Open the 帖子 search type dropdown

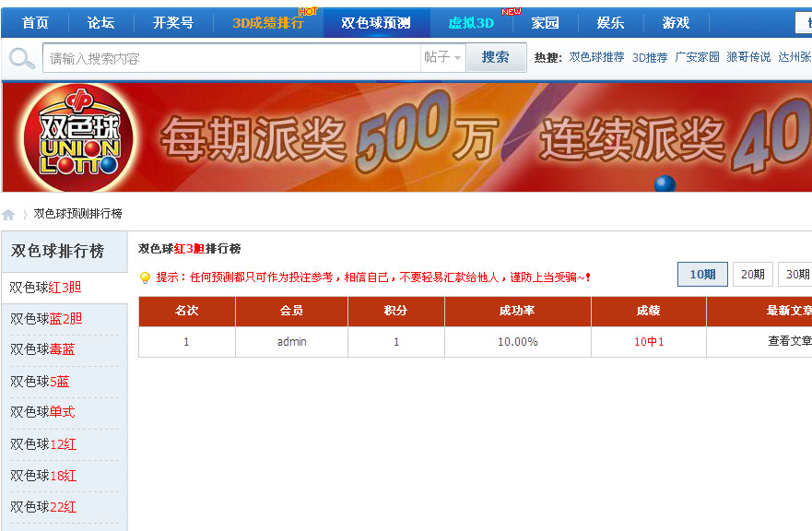[442, 57]
